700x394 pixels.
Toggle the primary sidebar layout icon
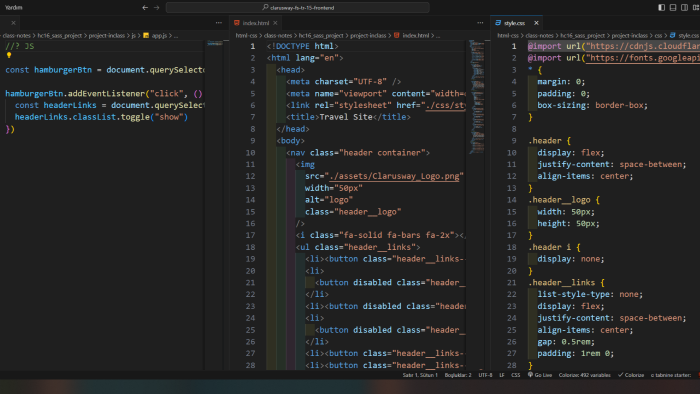pos(662,8)
